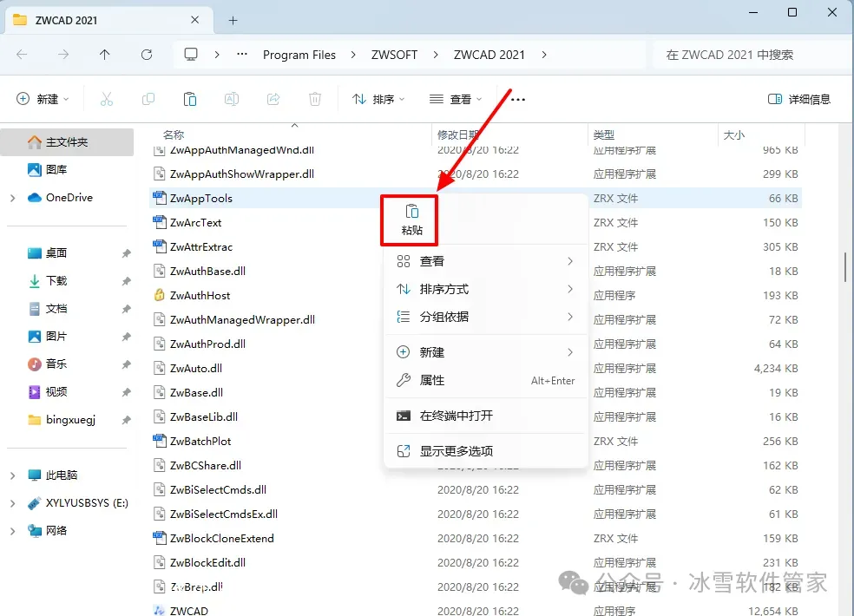Select the ZwAppTools file
The height and width of the screenshot is (616, 854).
tap(201, 199)
